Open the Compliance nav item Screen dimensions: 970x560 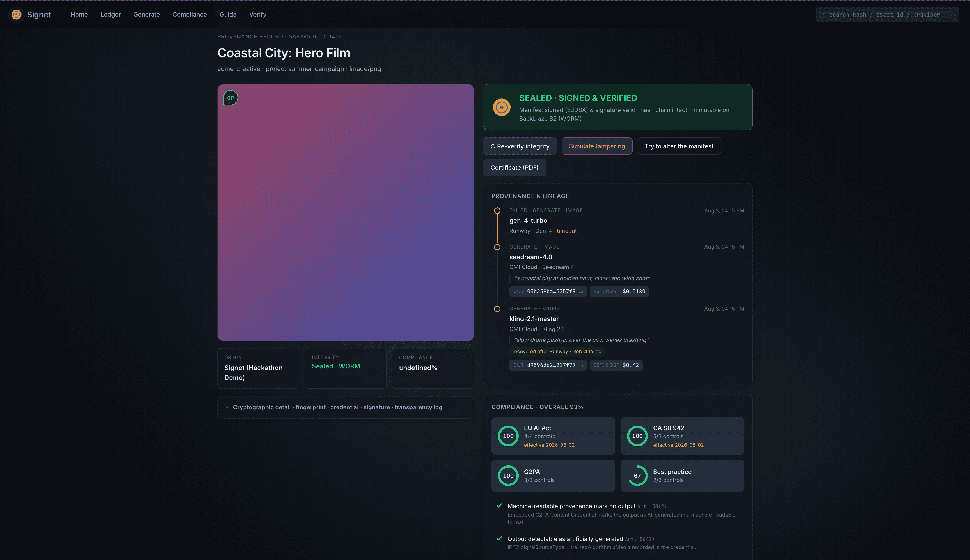point(190,15)
